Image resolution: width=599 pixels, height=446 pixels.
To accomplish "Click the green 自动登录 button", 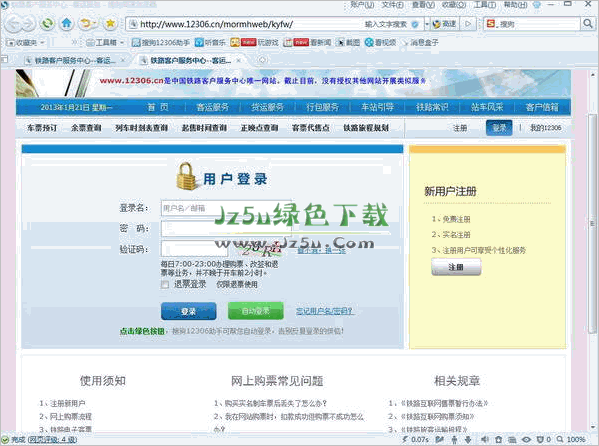I will coord(256,311).
